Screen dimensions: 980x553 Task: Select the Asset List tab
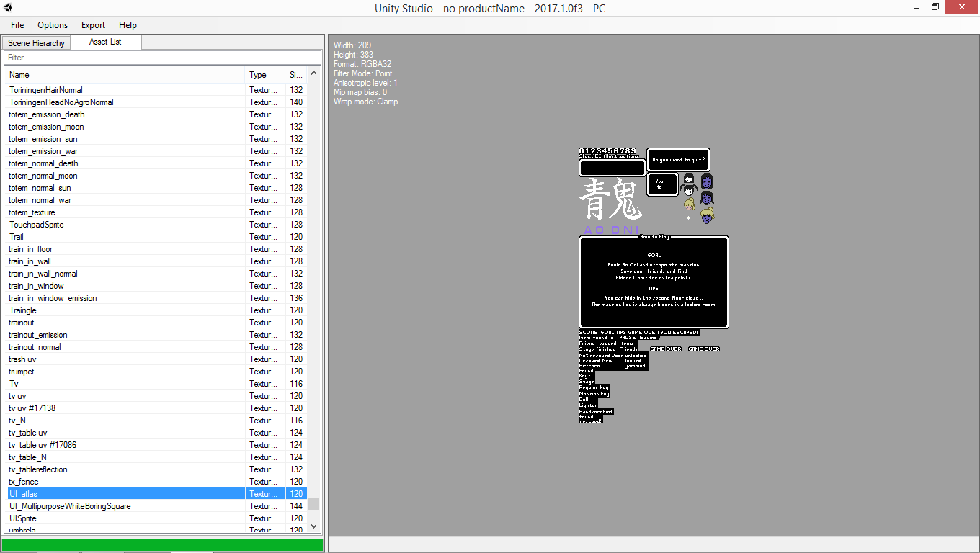[105, 42]
